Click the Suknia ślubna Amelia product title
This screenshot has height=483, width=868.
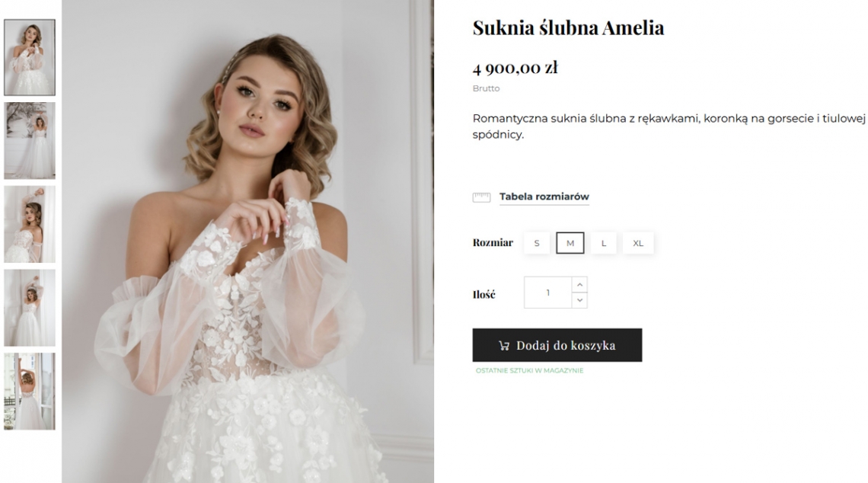tap(568, 28)
